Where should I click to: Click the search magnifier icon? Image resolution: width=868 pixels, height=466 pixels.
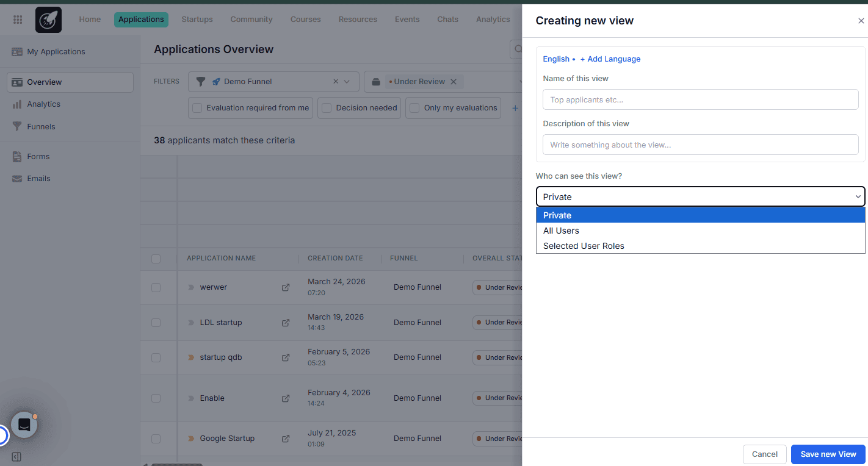518,49
